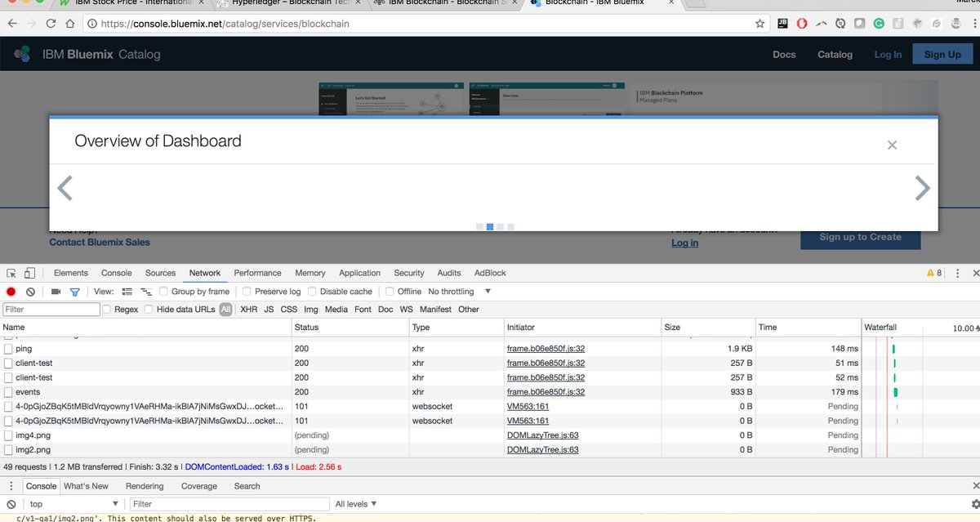
Task: Check the Disable cache checkbox
Action: (x=312, y=292)
